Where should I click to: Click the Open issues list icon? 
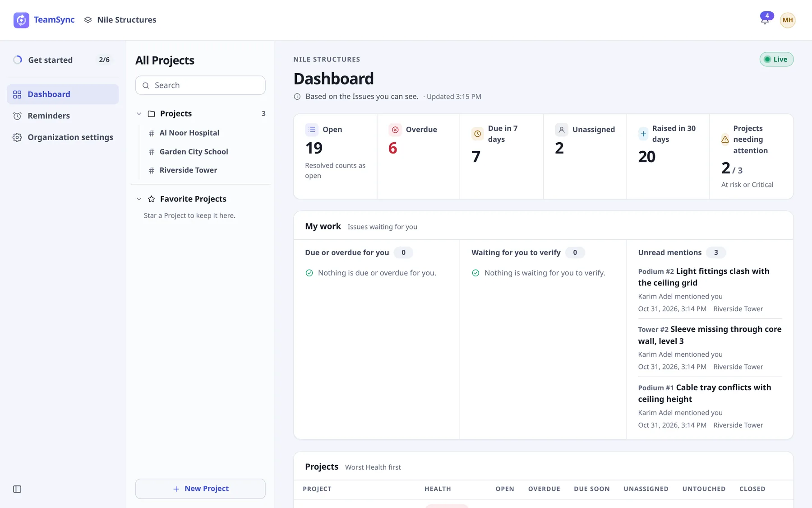(x=312, y=130)
